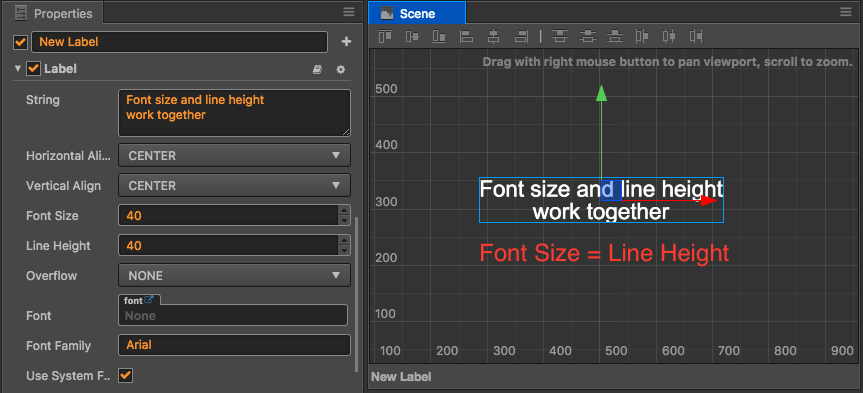
Task: Click the Font asset field showing None
Action: pos(233,315)
